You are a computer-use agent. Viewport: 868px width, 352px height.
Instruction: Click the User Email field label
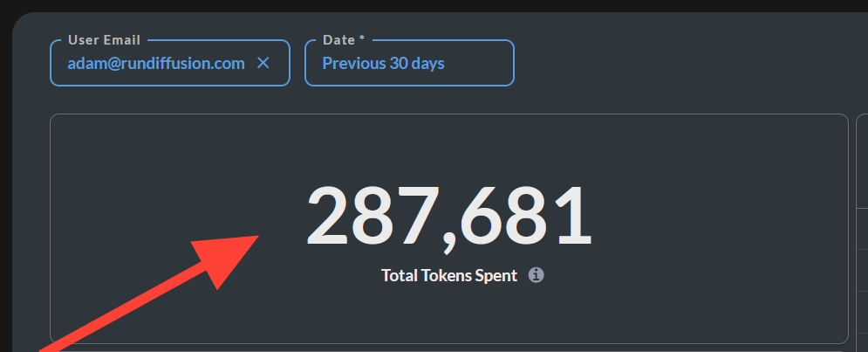coord(104,40)
